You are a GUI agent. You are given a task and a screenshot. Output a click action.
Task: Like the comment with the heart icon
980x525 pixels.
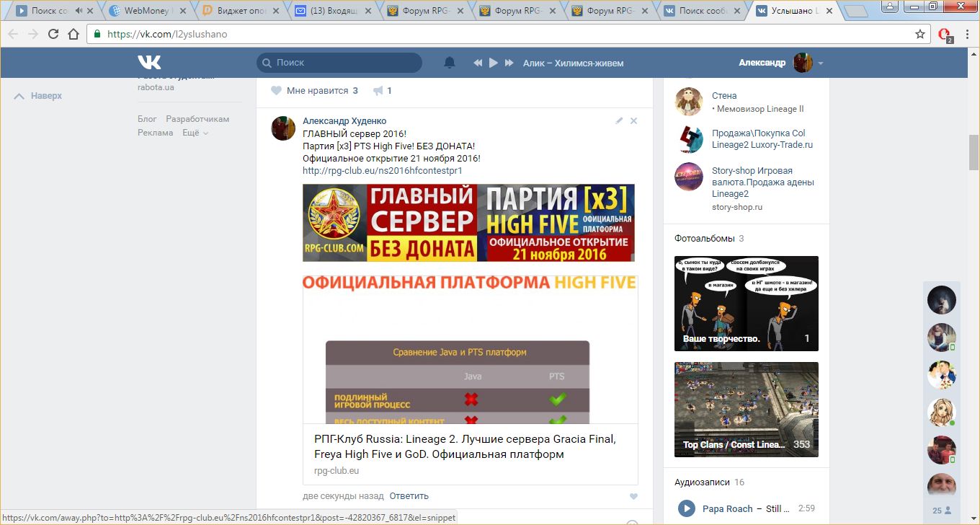[633, 496]
